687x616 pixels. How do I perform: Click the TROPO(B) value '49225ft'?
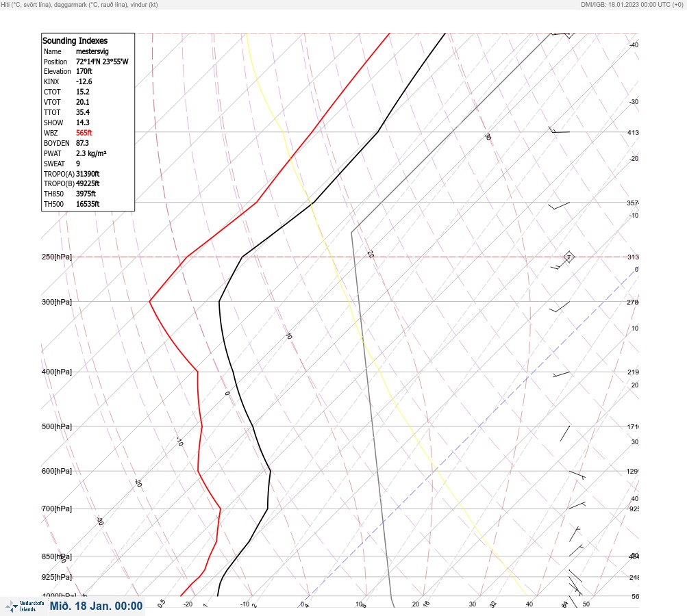pyautogui.click(x=88, y=183)
